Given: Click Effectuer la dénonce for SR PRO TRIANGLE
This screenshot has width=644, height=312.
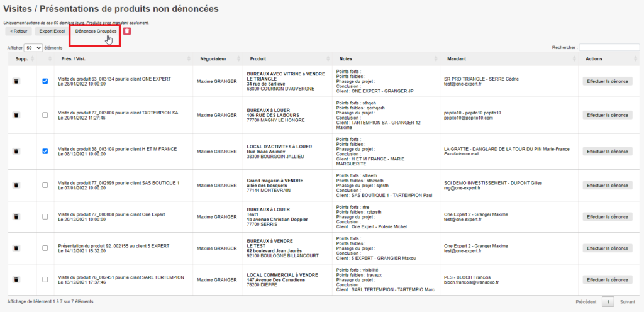Looking at the screenshot, I should click(x=608, y=81).
